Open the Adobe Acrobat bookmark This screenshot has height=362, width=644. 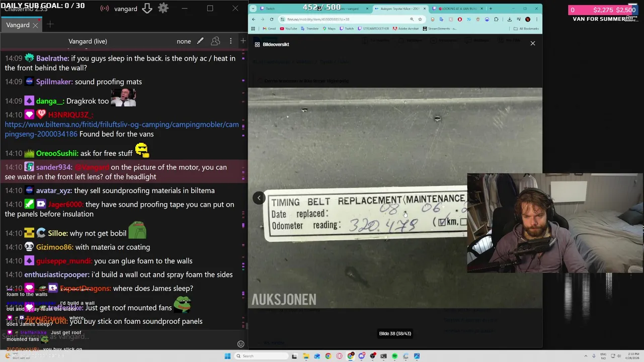click(406, 29)
